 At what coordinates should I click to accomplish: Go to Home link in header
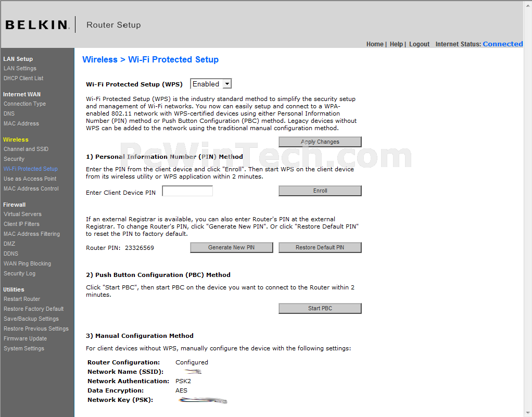375,44
